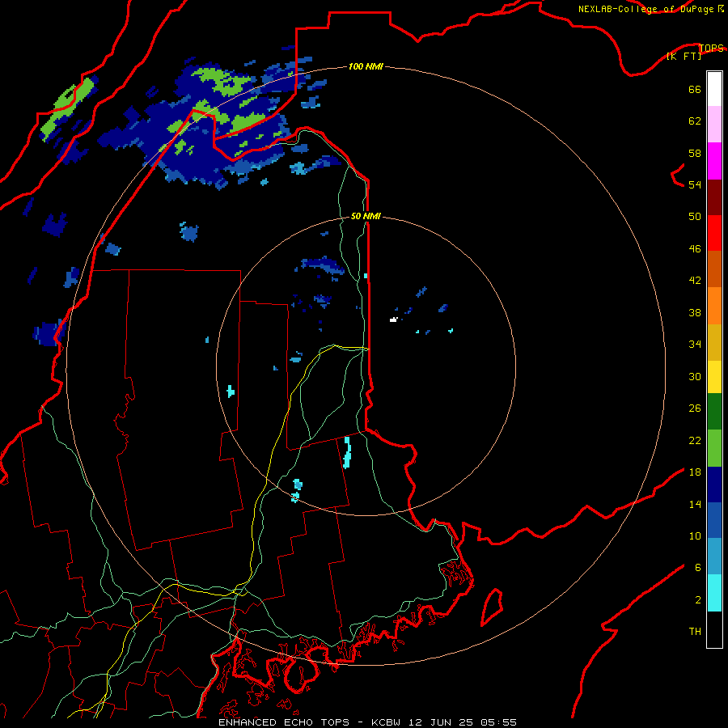Click the TH legend scale label
Viewport: 728px width, 728px height.
695,632
